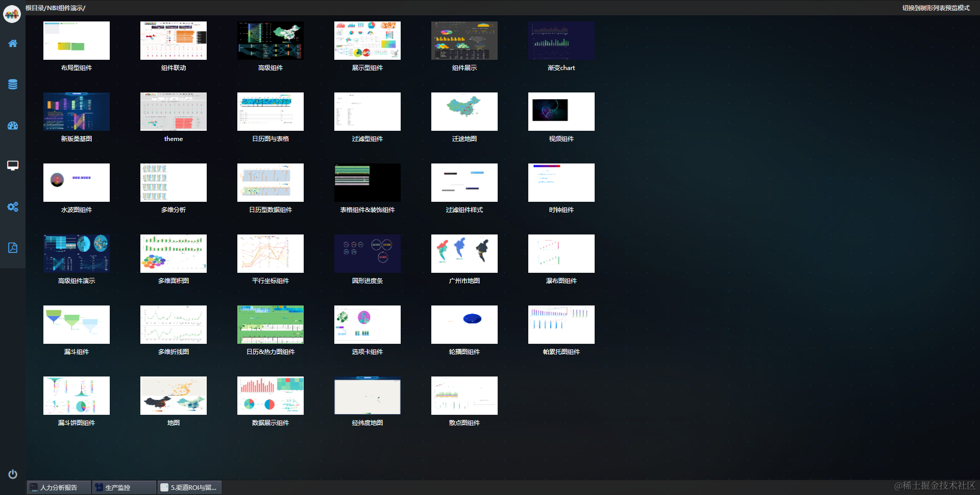Open the 过滤型组件 thumbnail

pyautogui.click(x=367, y=111)
